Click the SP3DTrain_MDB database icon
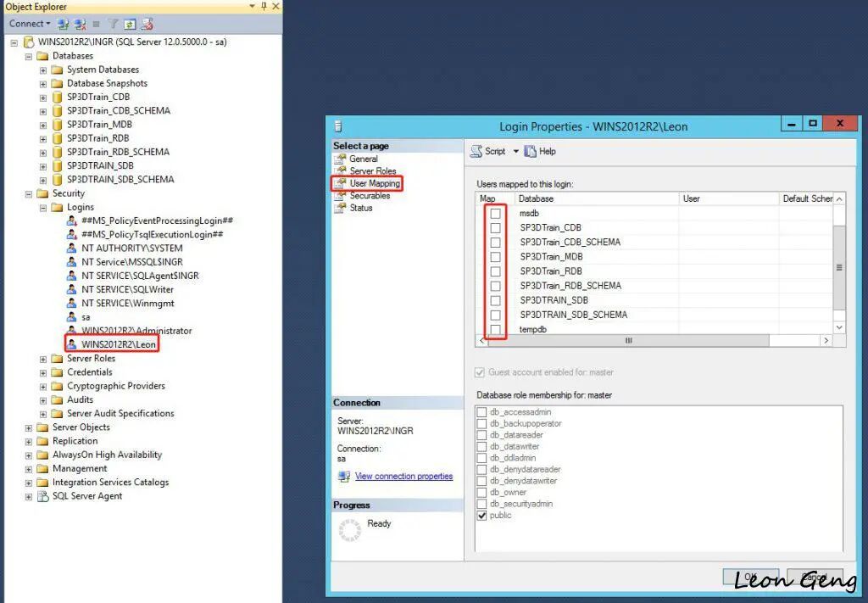 (x=57, y=125)
